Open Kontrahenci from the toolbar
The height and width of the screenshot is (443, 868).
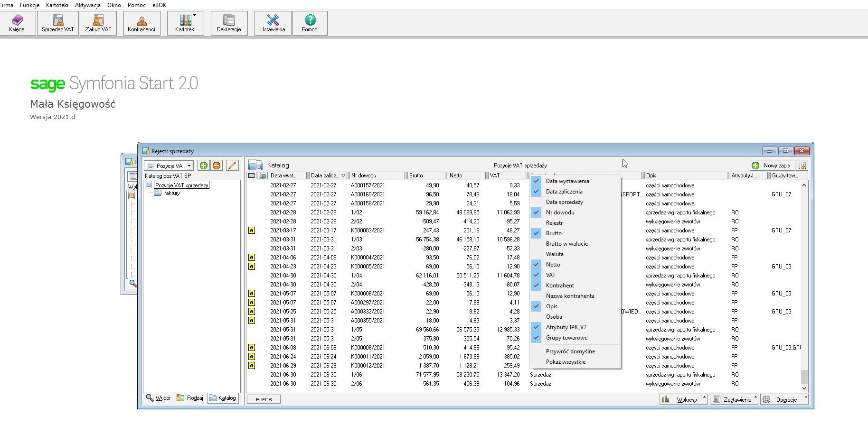click(142, 23)
